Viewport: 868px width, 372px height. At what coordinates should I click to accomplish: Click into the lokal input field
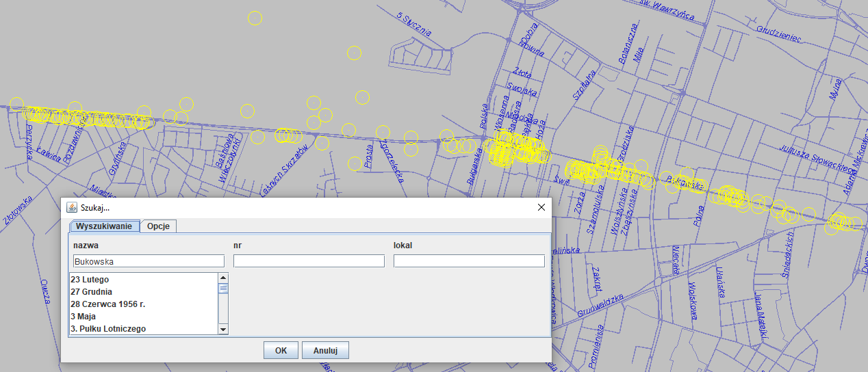469,261
